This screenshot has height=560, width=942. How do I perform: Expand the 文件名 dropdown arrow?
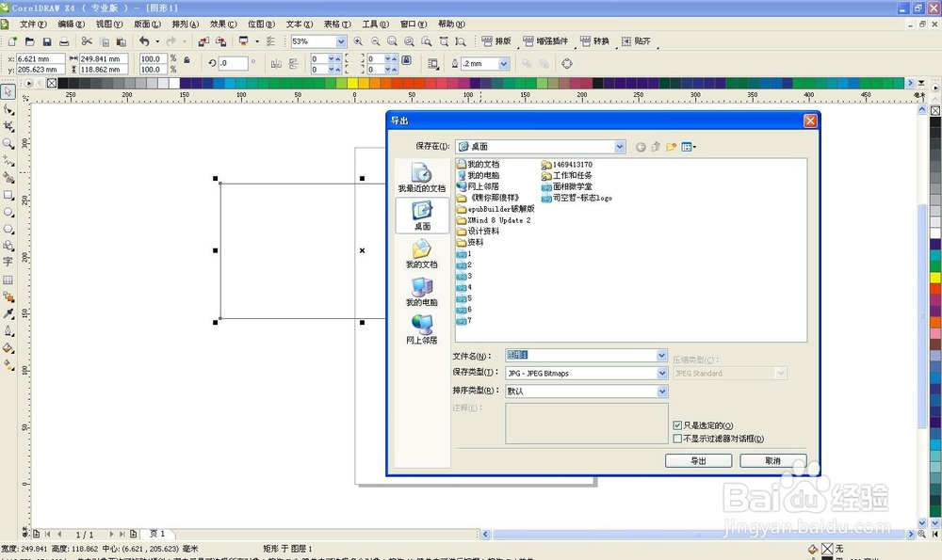(661, 356)
